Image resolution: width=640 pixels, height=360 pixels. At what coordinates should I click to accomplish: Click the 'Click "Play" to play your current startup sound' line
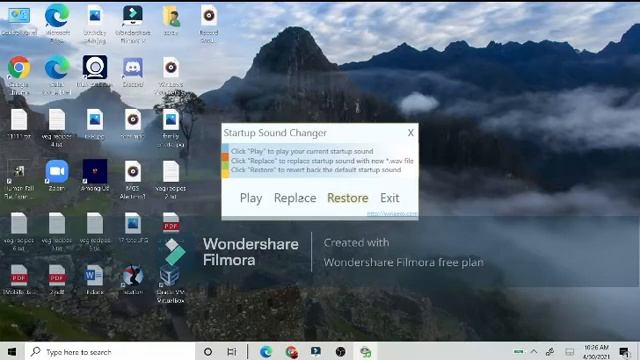coord(302,151)
